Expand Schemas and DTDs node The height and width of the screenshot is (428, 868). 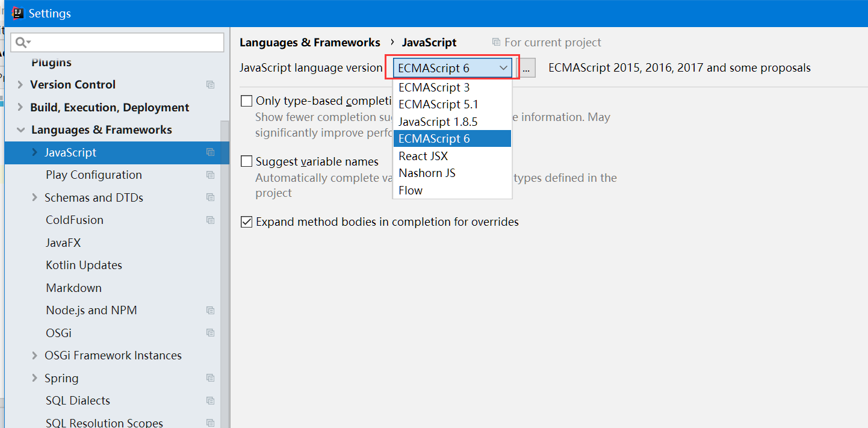click(x=34, y=197)
